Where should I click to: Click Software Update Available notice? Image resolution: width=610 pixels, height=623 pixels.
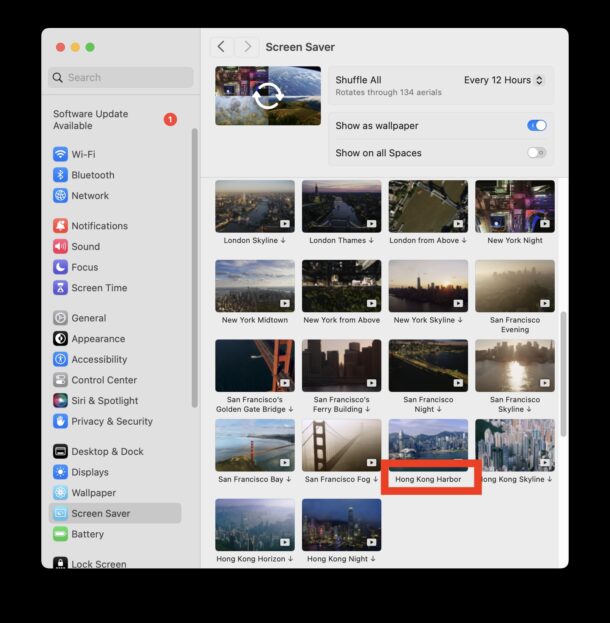[91, 120]
